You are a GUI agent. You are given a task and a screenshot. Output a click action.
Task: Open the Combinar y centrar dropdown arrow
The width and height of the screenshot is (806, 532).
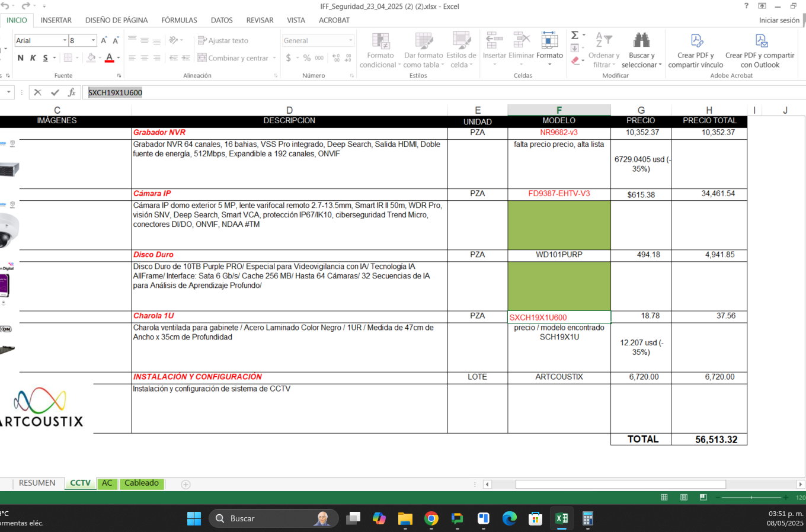274,58
